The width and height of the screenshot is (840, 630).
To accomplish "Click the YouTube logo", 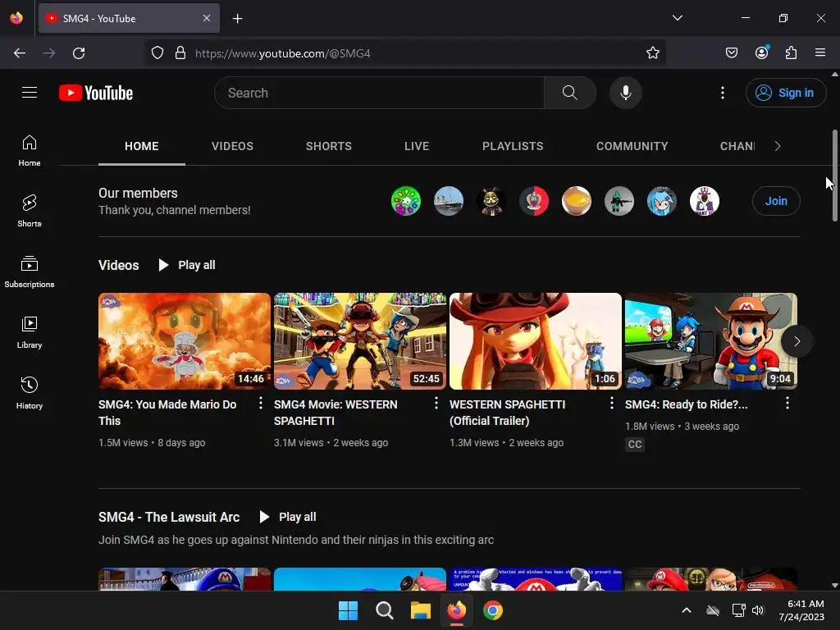I will tap(96, 93).
